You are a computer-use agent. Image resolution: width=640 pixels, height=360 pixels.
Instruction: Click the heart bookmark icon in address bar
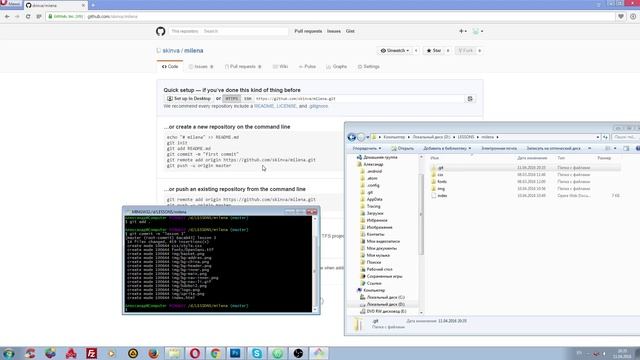[621, 16]
